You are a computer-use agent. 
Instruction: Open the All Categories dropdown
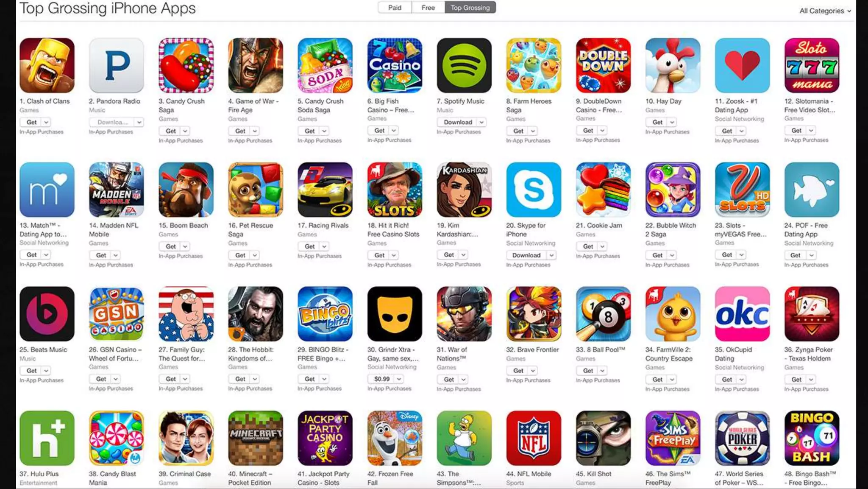pyautogui.click(x=825, y=11)
